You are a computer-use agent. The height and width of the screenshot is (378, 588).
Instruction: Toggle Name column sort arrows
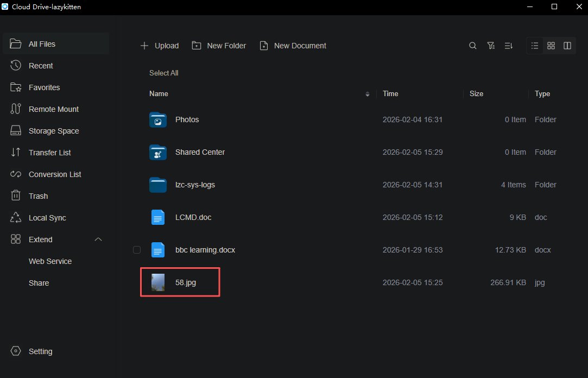click(368, 94)
